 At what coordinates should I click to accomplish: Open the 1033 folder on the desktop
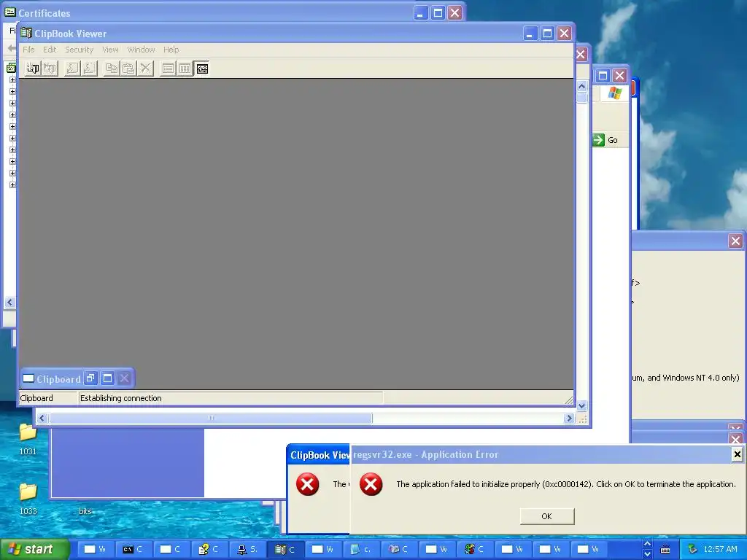pyautogui.click(x=28, y=499)
